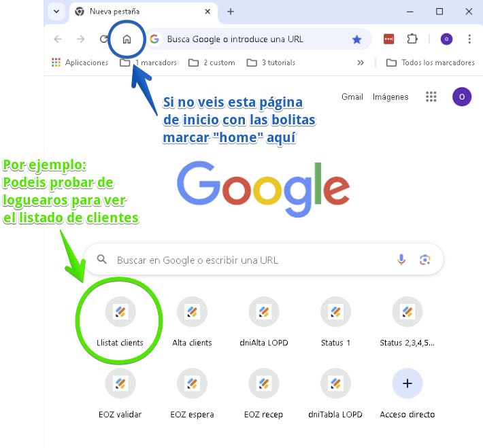Open the dniTabla LOPD shortcut
The width and height of the screenshot is (483, 448).
coord(335,394)
